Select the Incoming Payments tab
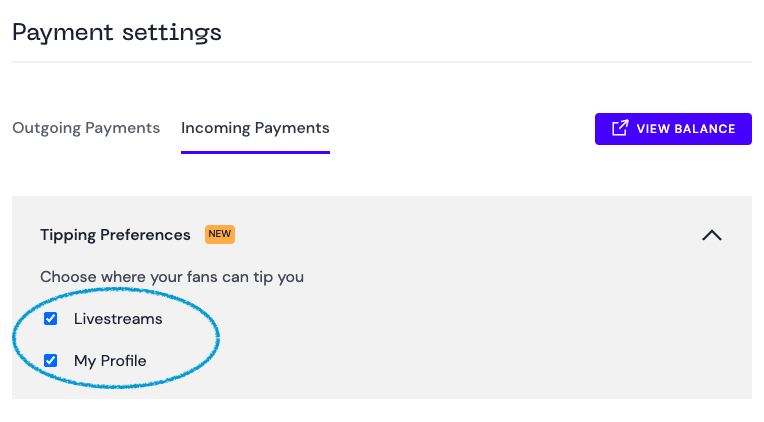764x422 pixels. point(255,128)
